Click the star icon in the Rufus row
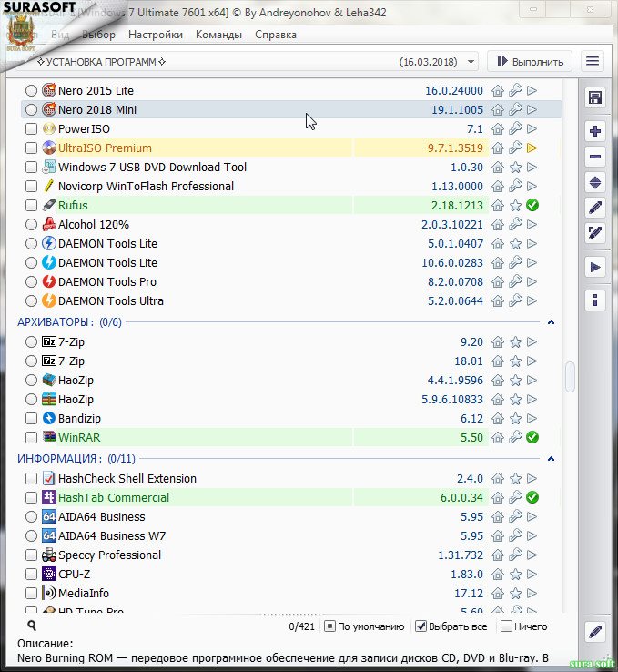 click(x=515, y=206)
